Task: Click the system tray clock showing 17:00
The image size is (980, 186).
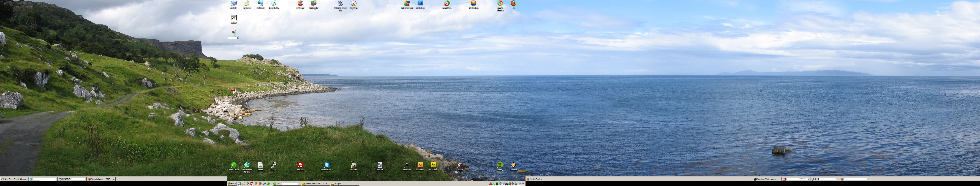Action: point(521,184)
